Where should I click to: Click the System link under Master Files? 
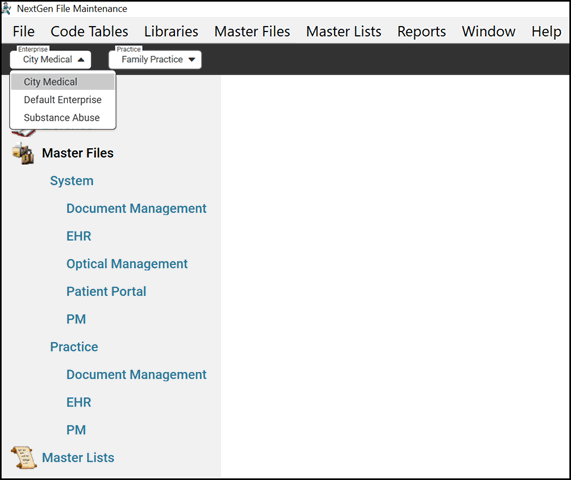pos(72,181)
